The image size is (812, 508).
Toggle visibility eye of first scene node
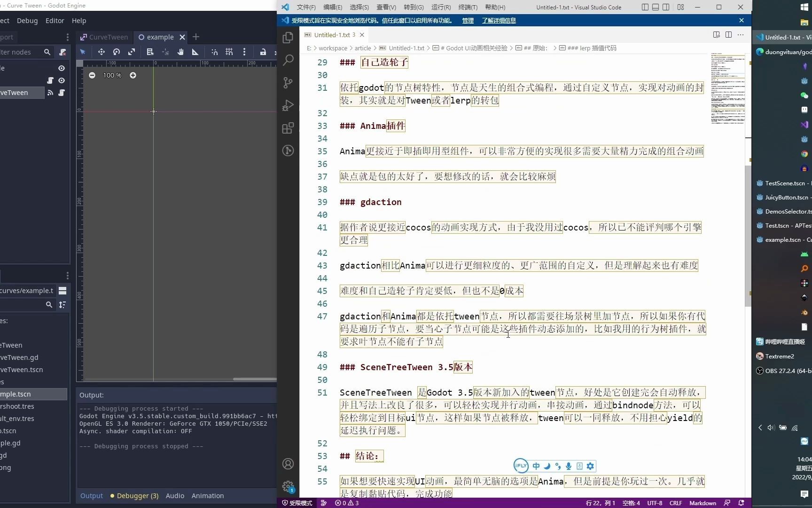pyautogui.click(x=62, y=68)
